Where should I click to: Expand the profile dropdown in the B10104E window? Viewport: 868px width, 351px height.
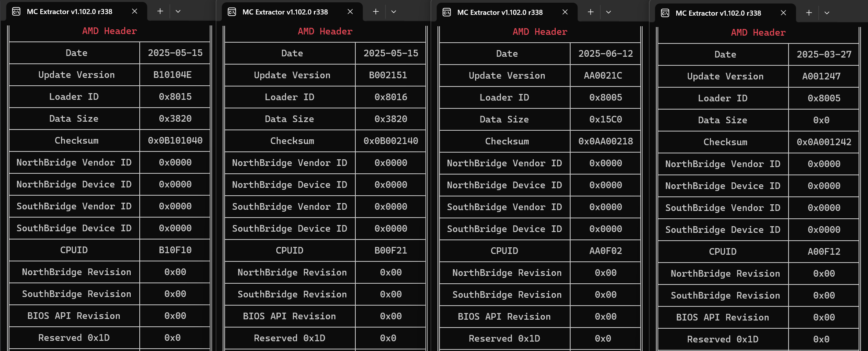pyautogui.click(x=178, y=11)
